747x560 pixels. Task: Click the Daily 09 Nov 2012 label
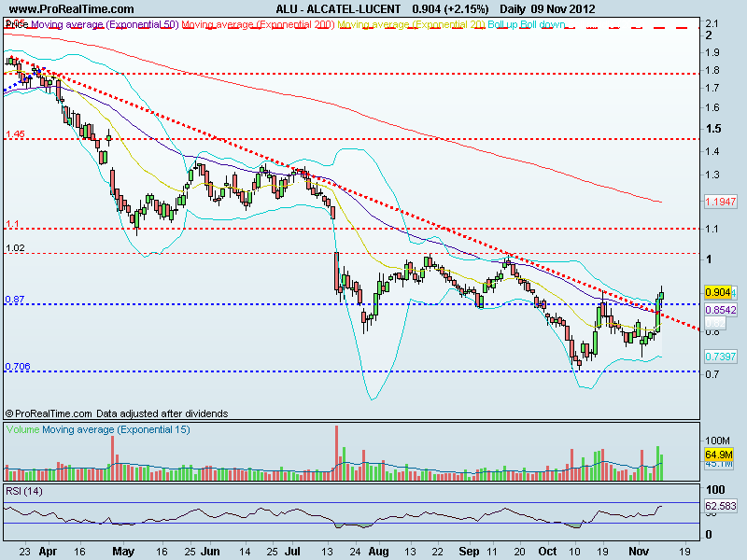tap(547, 9)
